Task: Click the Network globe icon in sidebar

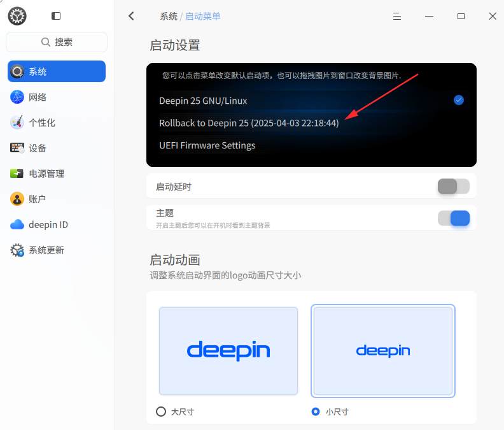Action: 17,97
